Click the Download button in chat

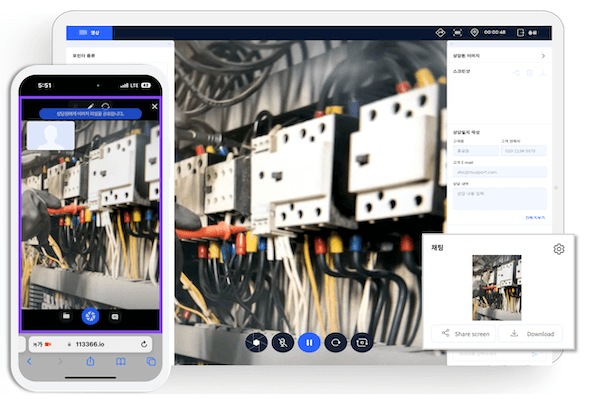pos(531,334)
